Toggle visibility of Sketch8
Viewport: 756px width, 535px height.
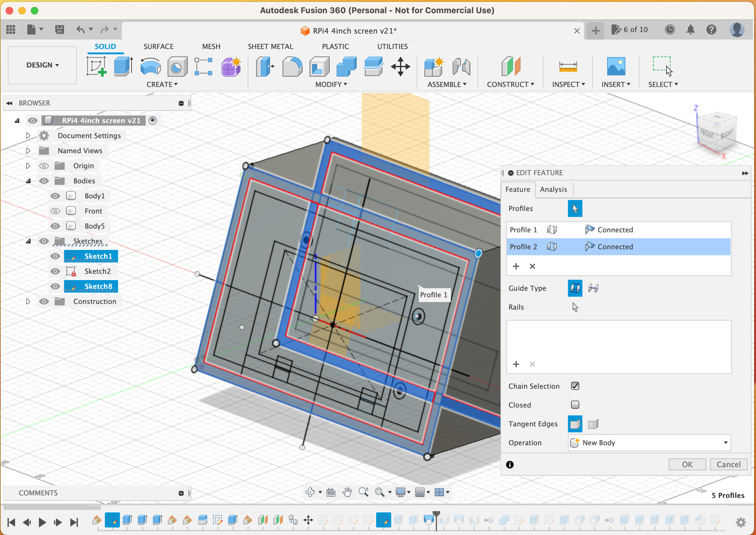[55, 287]
